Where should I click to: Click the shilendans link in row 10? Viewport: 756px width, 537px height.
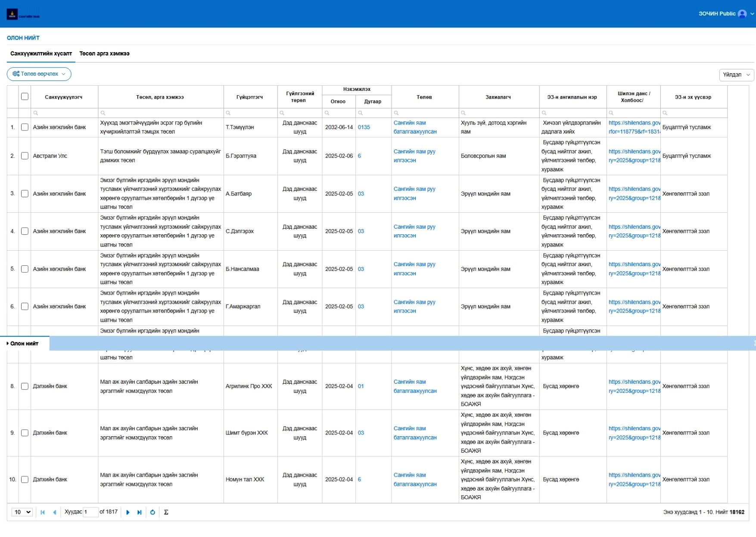point(634,479)
